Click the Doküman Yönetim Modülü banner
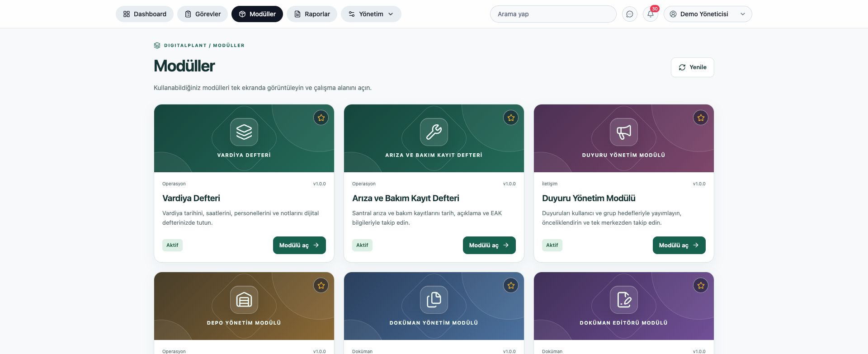 434,306
